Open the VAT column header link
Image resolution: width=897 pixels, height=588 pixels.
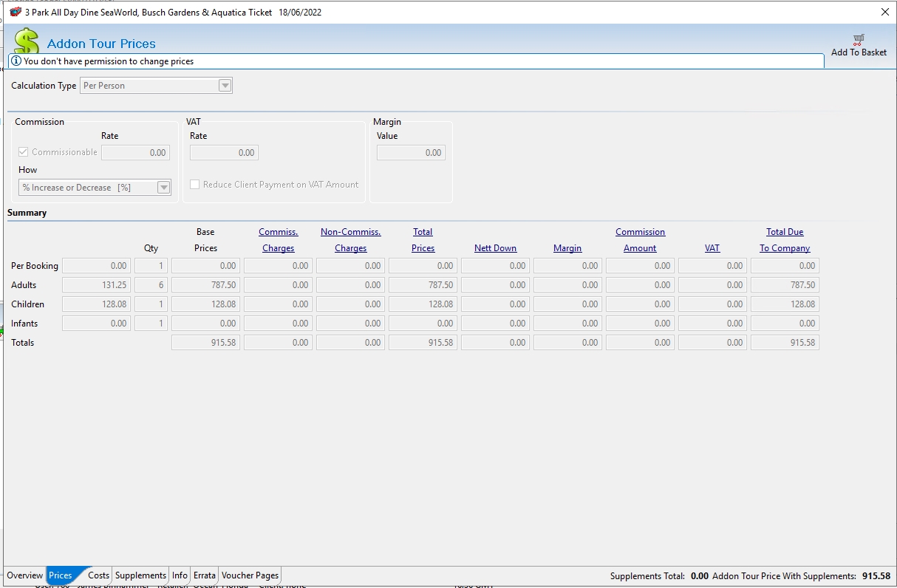(712, 248)
